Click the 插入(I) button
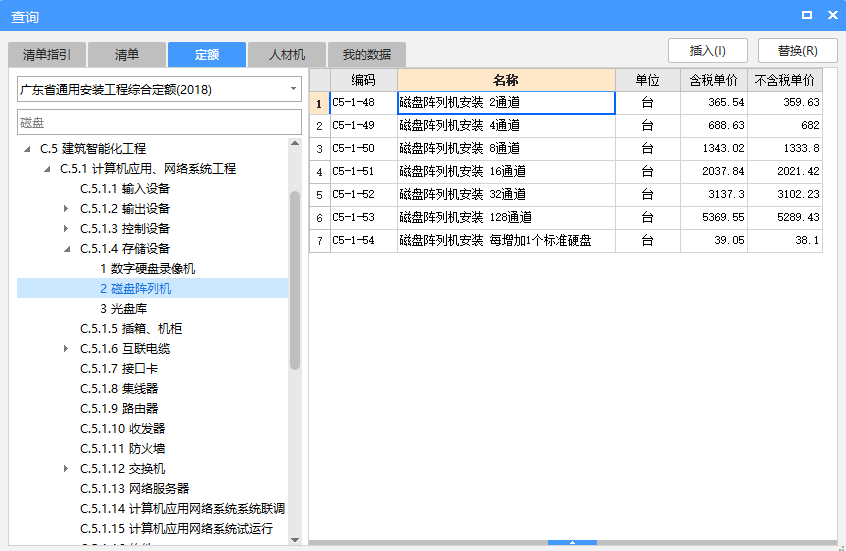This screenshot has width=846, height=551. tap(707, 51)
